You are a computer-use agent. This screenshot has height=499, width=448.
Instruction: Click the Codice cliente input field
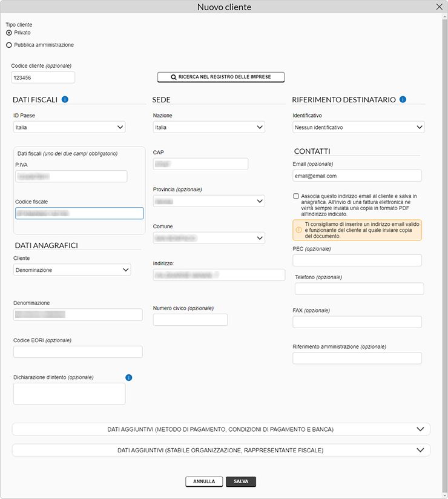tap(43, 78)
